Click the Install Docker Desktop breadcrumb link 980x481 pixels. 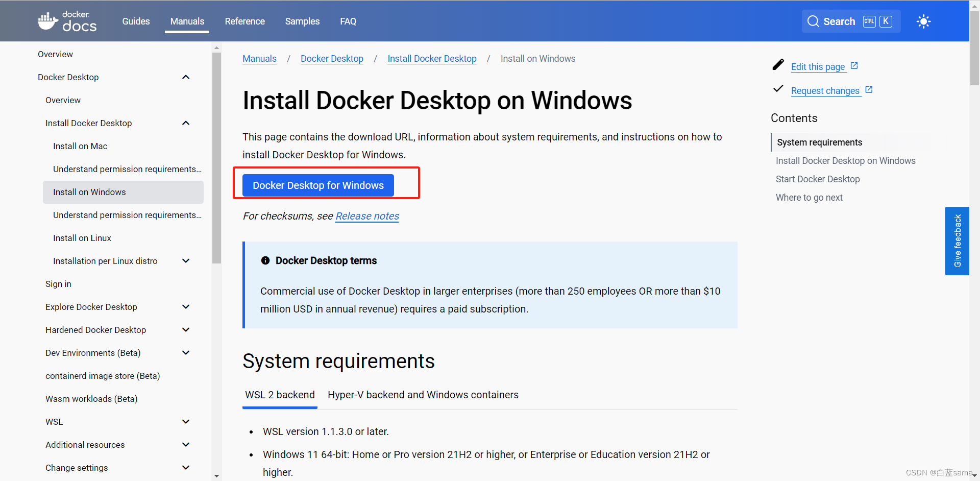point(432,59)
